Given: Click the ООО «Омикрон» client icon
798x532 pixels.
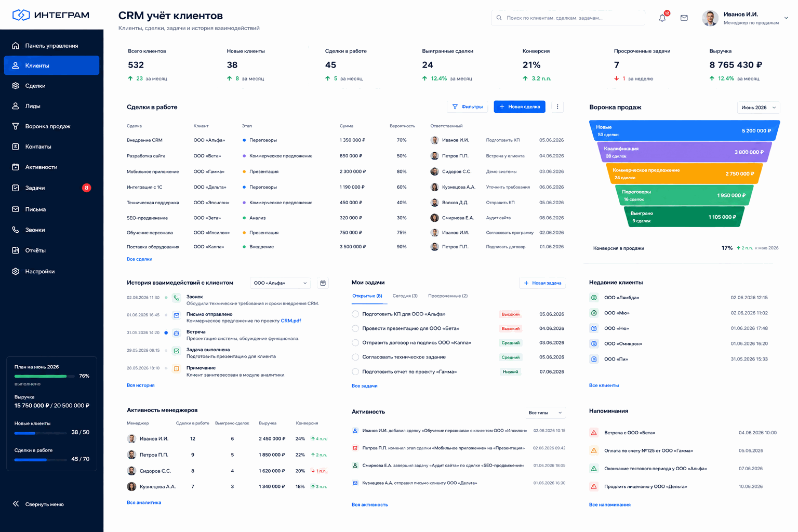Looking at the screenshot, I should point(594,343).
